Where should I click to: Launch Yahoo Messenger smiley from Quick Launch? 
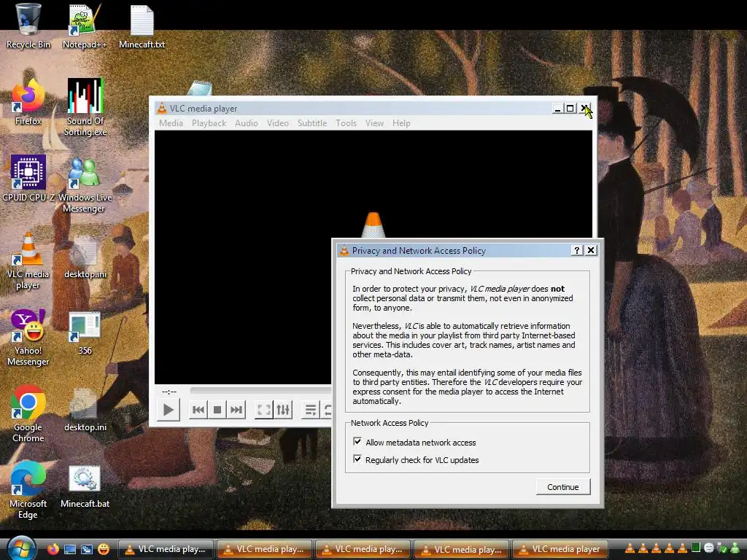(x=103, y=549)
